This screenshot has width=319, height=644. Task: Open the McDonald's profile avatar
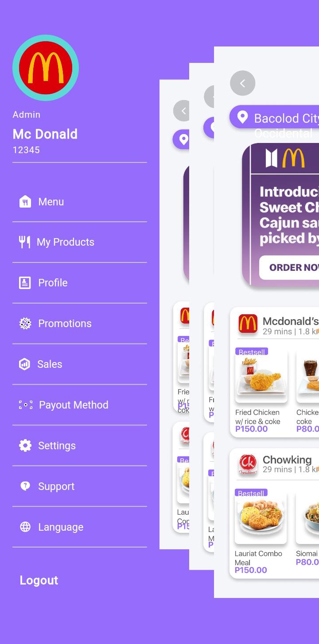coord(46,68)
